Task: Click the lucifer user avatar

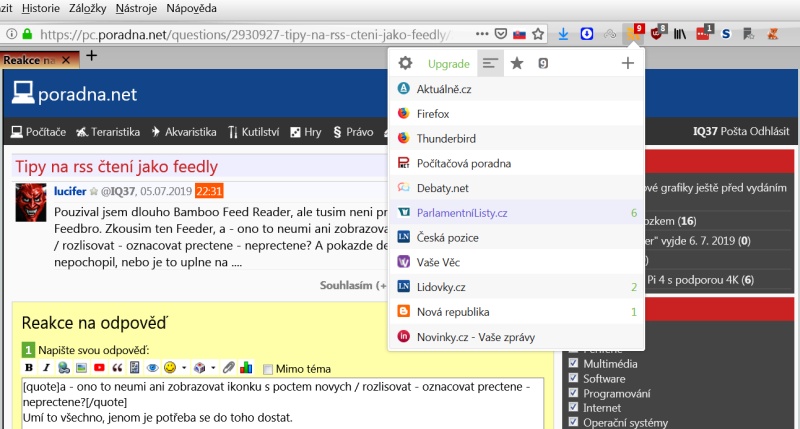Action: (x=31, y=203)
